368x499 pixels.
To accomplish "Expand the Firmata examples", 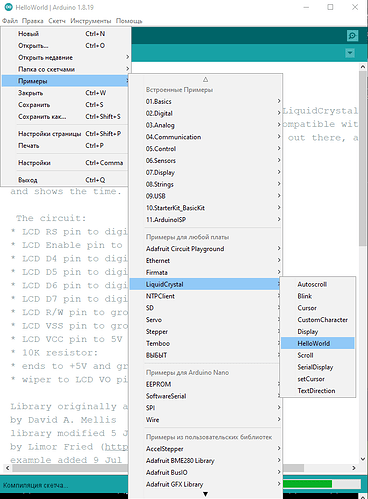I will [x=206, y=272].
